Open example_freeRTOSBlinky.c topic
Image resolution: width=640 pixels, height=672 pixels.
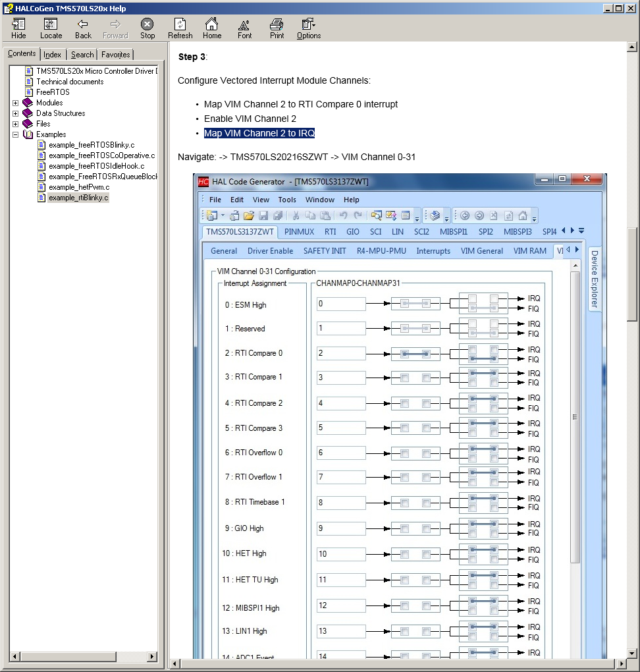click(92, 145)
